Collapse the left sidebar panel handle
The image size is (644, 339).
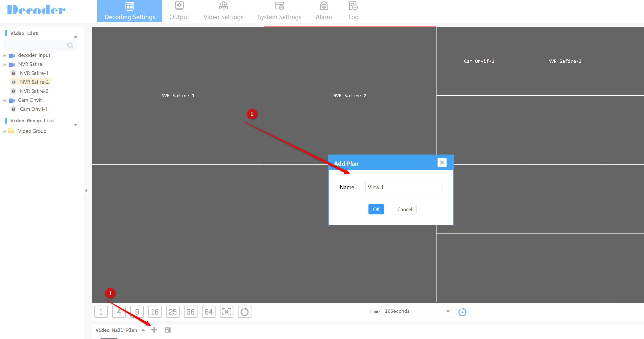pyautogui.click(x=86, y=191)
